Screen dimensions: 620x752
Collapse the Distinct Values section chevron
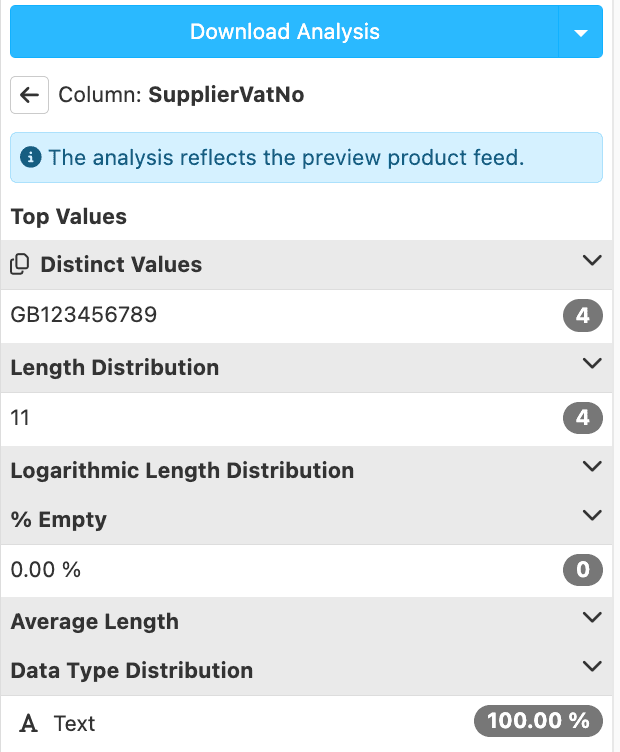[592, 261]
